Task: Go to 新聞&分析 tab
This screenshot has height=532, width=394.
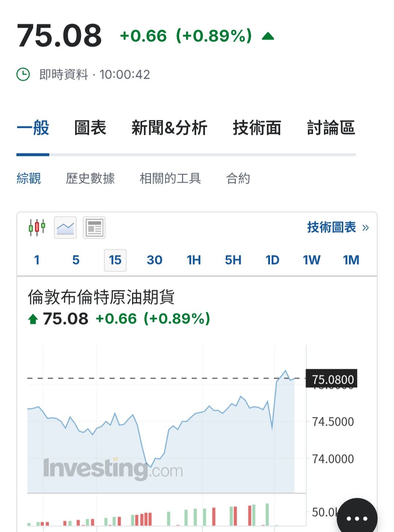Action: click(169, 128)
